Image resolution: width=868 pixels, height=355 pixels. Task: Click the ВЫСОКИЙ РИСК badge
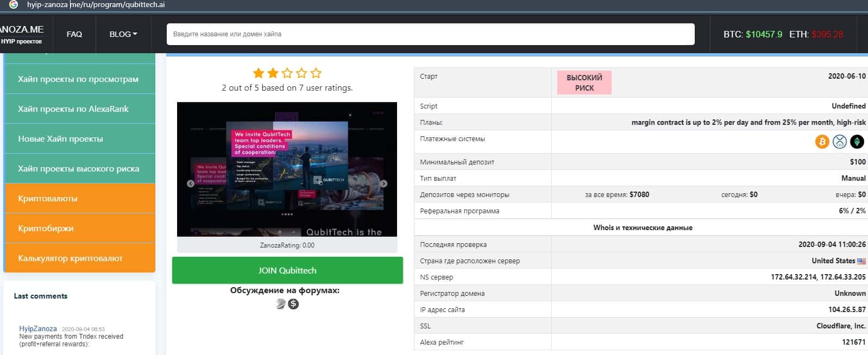coord(584,83)
